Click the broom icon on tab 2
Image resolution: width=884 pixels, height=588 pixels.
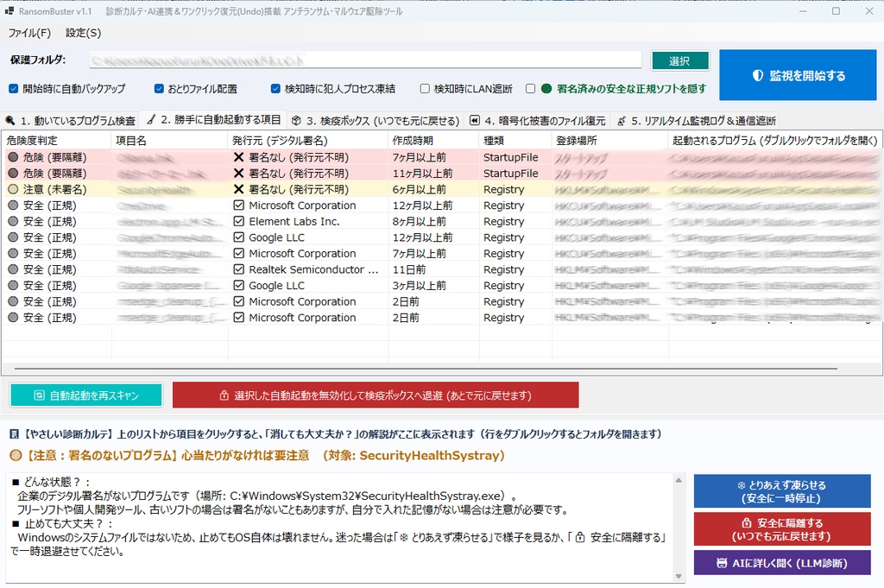[150, 119]
